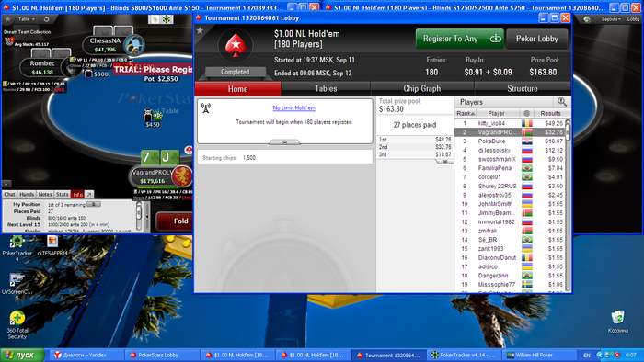
Task: Click the table Info panel scrollbar
Action: coord(139,217)
